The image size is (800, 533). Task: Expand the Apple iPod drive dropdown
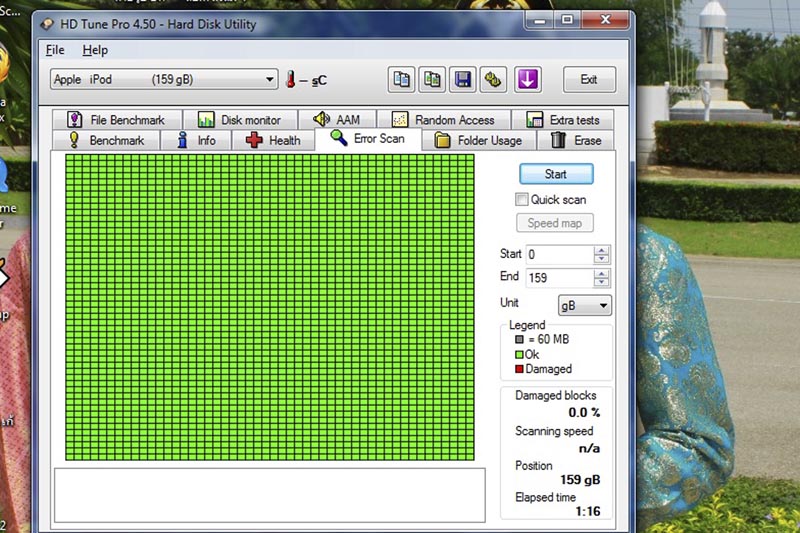(x=270, y=80)
